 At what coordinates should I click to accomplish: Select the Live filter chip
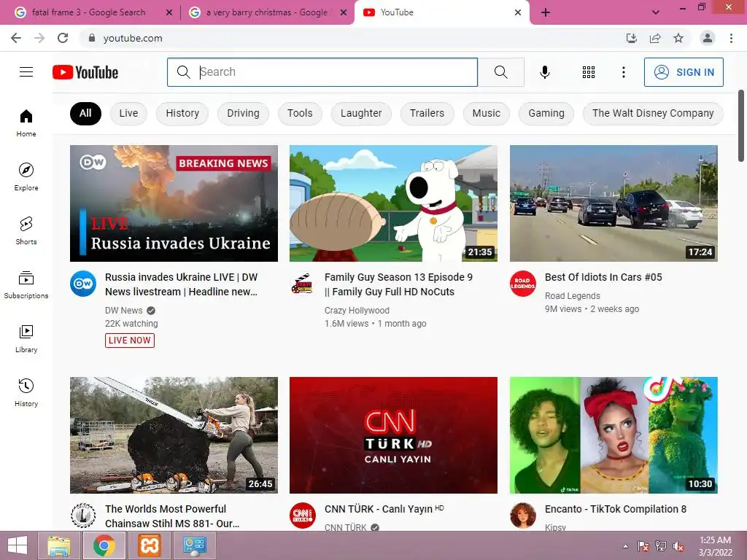click(x=128, y=113)
